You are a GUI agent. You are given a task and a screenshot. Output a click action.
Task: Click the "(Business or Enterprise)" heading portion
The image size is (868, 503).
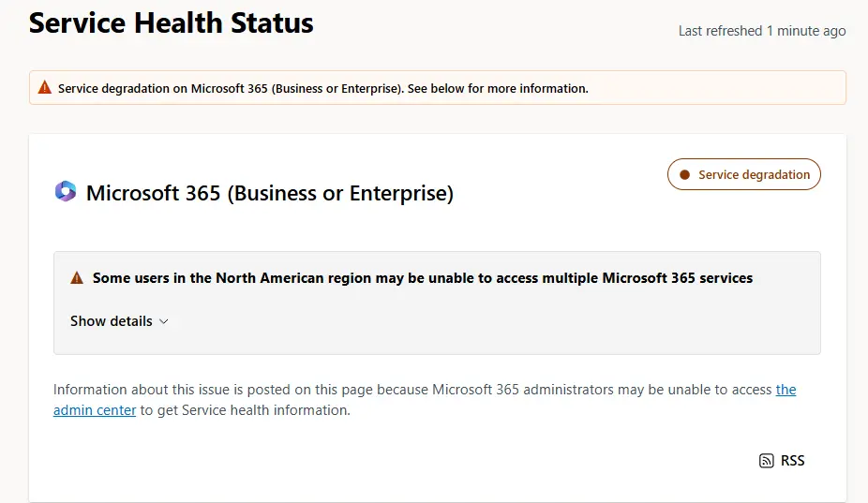point(341,194)
